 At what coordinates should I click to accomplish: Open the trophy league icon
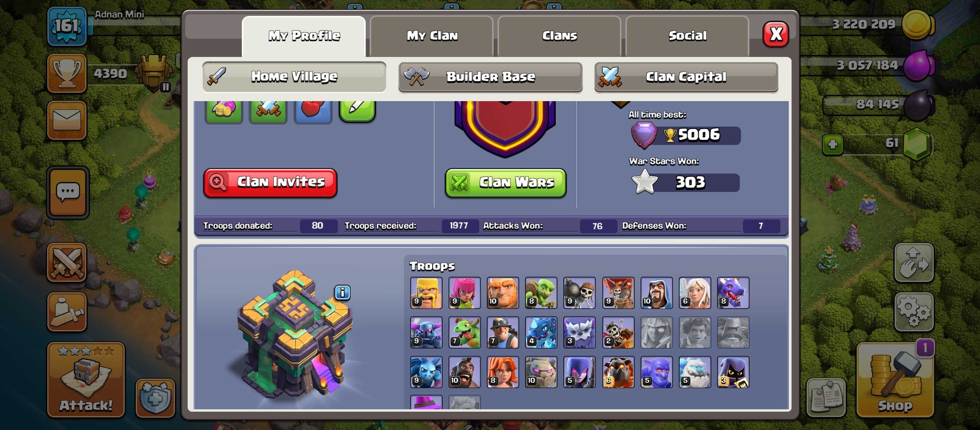(67, 74)
